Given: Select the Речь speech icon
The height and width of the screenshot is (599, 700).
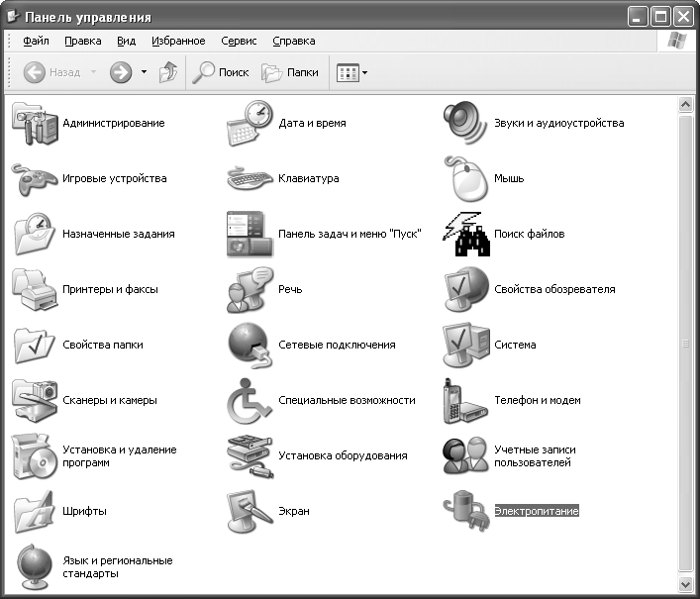Looking at the screenshot, I should [x=250, y=289].
